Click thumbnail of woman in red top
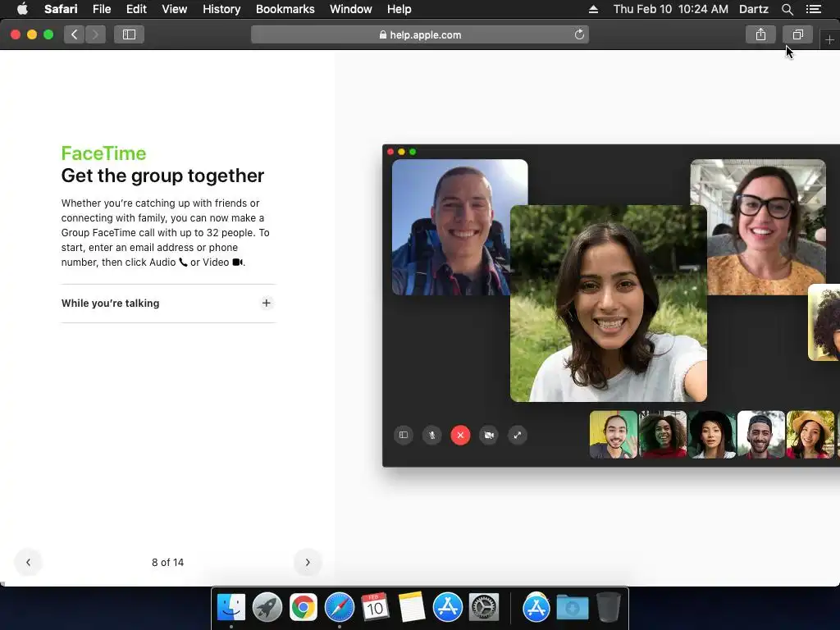The image size is (840, 630). tap(663, 435)
